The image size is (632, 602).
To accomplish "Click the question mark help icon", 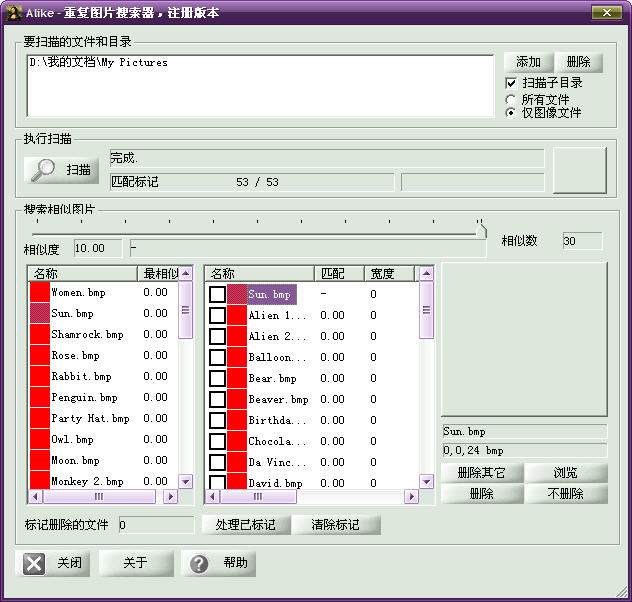I will (x=199, y=563).
